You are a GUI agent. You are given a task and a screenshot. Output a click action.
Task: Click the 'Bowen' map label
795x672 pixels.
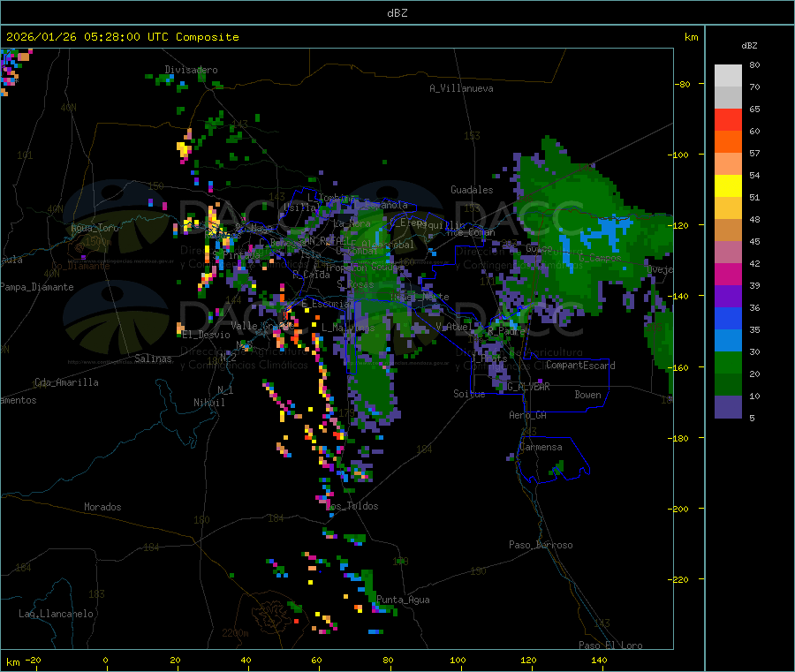588,396
